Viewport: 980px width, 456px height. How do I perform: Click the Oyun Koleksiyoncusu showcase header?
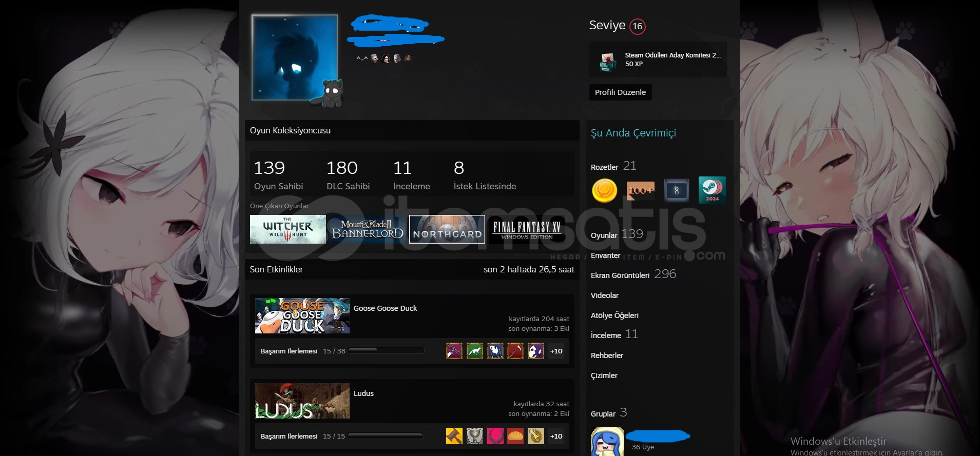[x=412, y=130]
